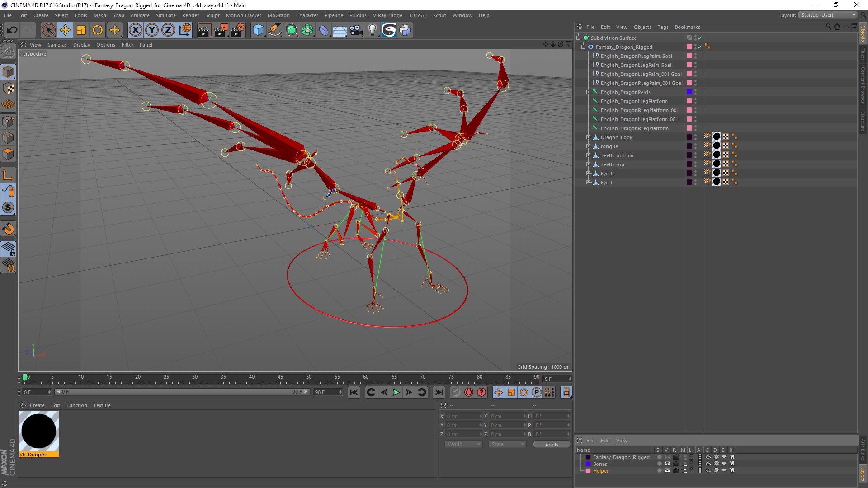Click the Undo arrow icon

pos(12,30)
